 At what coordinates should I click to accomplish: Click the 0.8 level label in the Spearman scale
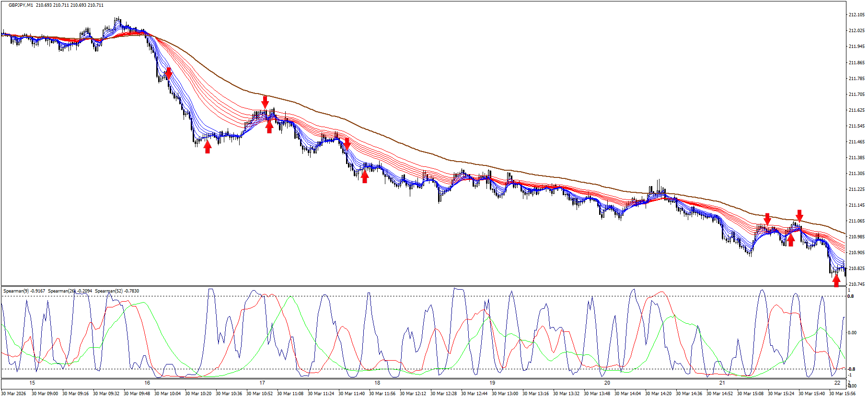point(851,296)
